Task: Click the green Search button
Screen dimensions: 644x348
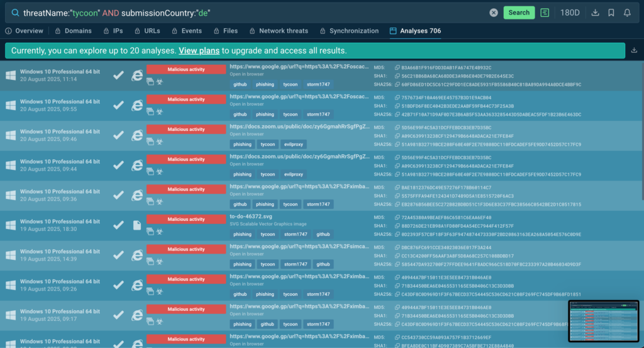Action: (519, 13)
